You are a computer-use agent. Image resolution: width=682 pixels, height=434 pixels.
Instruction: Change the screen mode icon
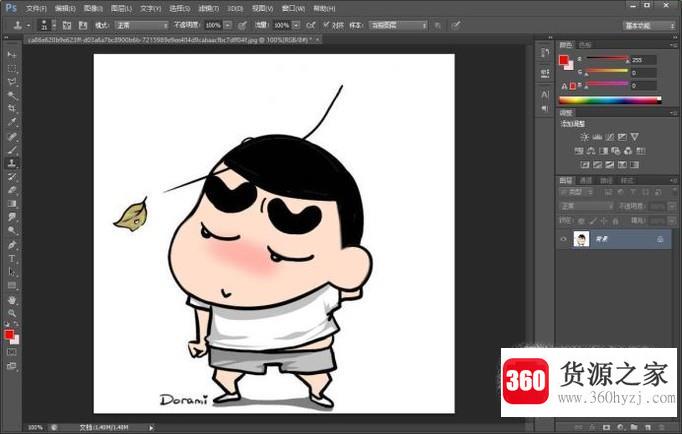12,366
